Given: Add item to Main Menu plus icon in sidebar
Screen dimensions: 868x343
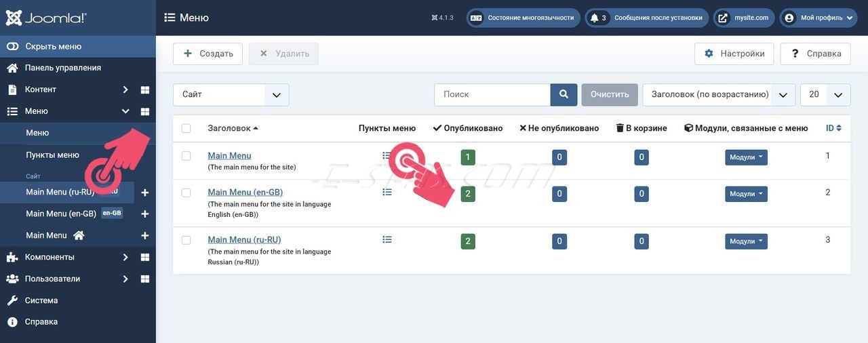Looking at the screenshot, I should click(x=144, y=235).
